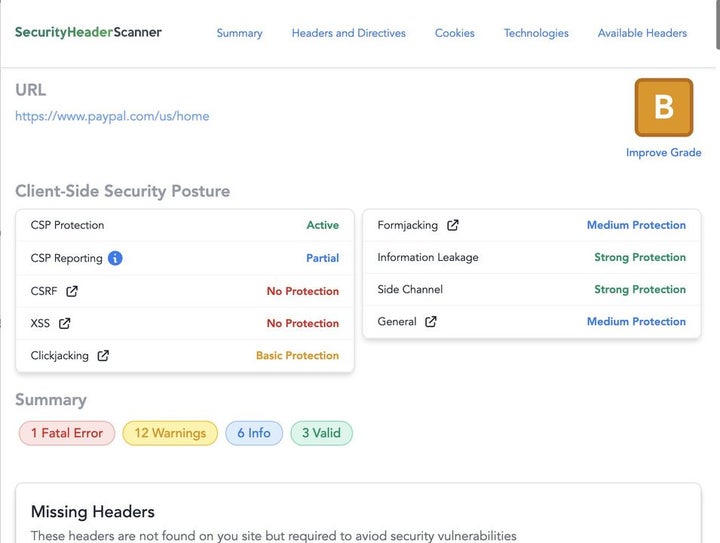This screenshot has width=720, height=543.
Task: Switch to the Cookies tab
Action: 455,33
